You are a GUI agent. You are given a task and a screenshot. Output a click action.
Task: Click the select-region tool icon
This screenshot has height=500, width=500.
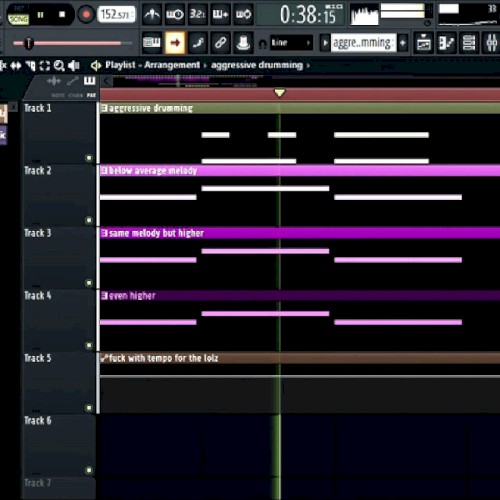(x=45, y=66)
